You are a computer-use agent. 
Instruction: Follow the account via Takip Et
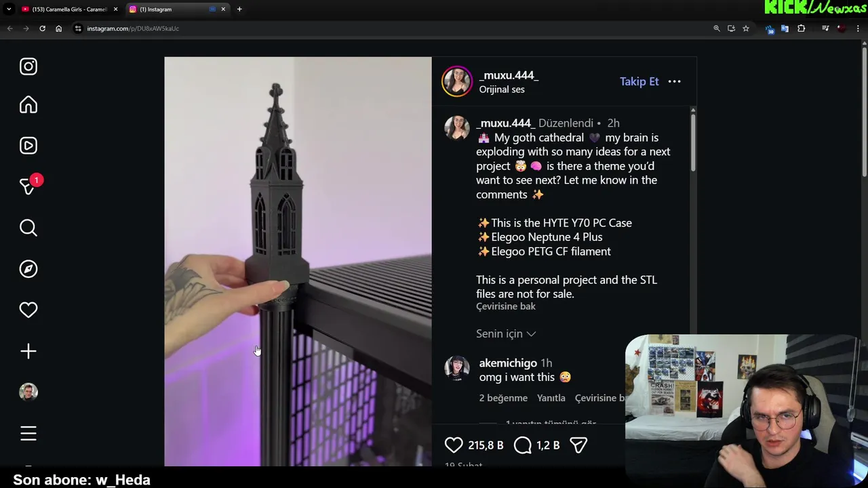click(639, 81)
